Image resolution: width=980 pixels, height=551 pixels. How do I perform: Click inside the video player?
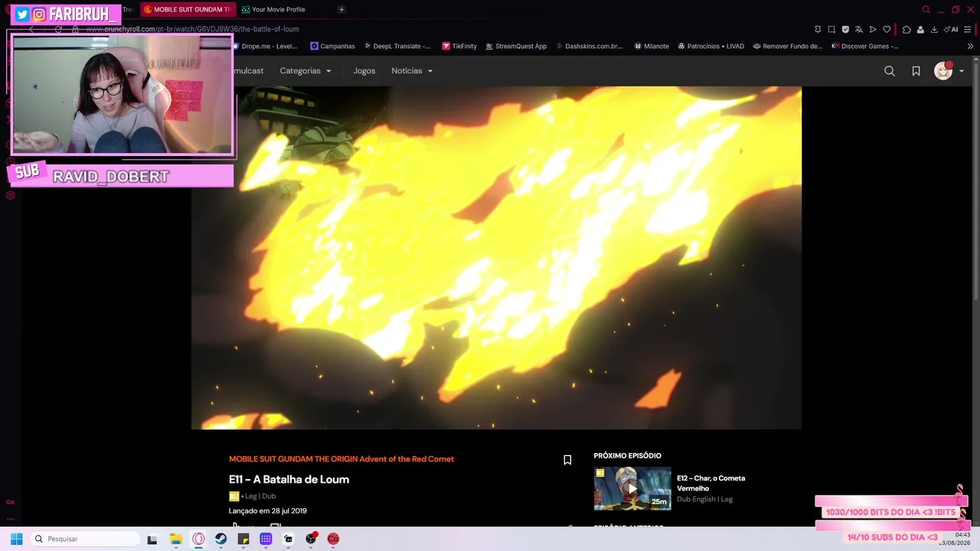click(496, 258)
